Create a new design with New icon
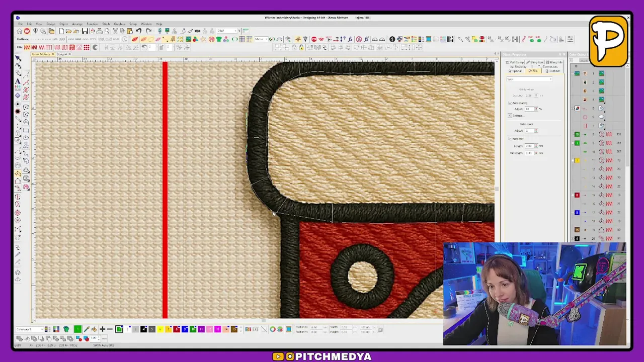The image size is (644, 362). [61, 31]
